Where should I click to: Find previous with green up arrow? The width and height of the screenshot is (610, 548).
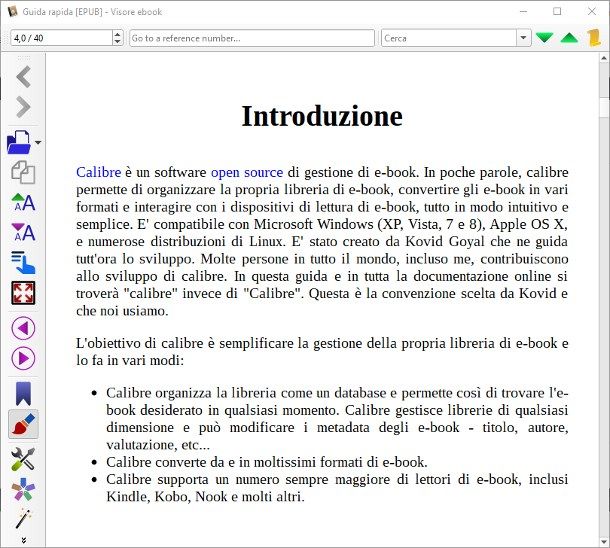click(x=569, y=38)
